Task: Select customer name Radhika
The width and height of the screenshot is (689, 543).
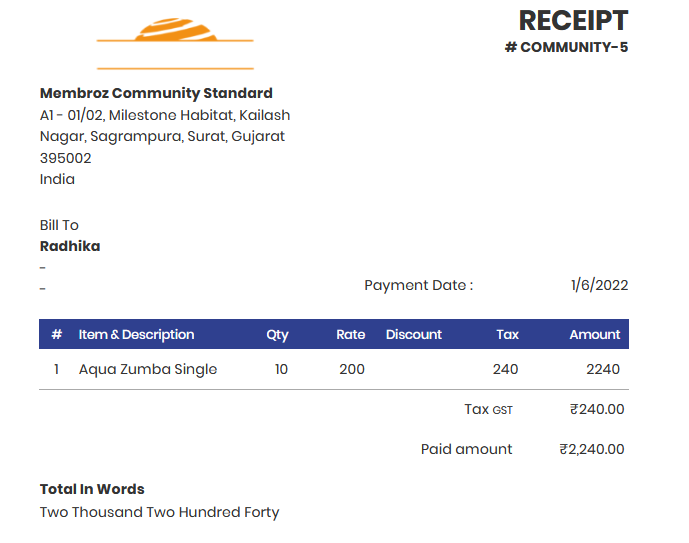Action: (70, 246)
